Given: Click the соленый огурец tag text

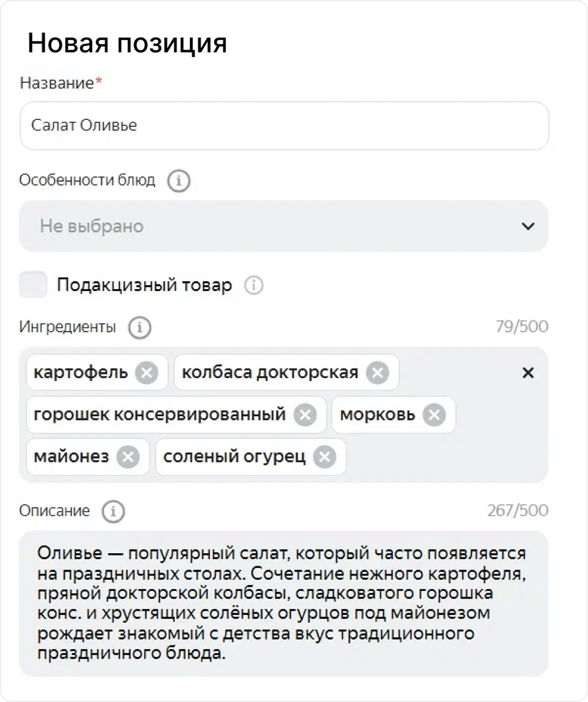Looking at the screenshot, I should pyautogui.click(x=234, y=457).
